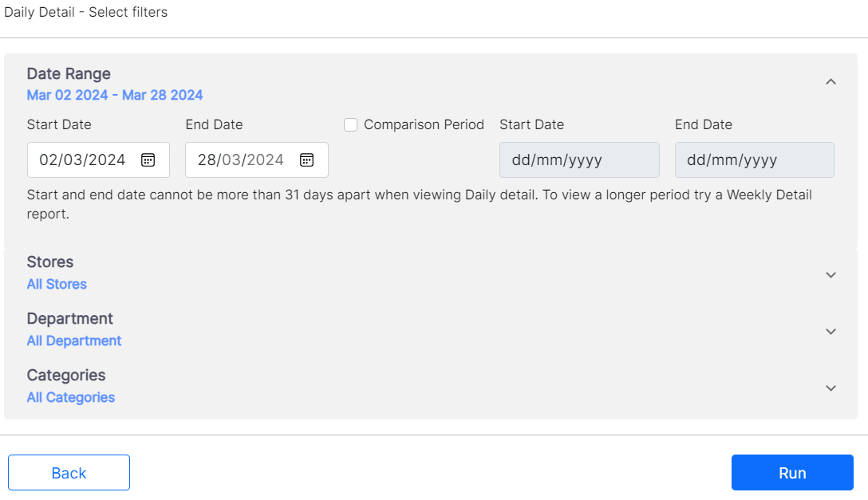Screen dimensions: 868x500
Task: Collapse the Date Range section
Action: click(x=831, y=81)
